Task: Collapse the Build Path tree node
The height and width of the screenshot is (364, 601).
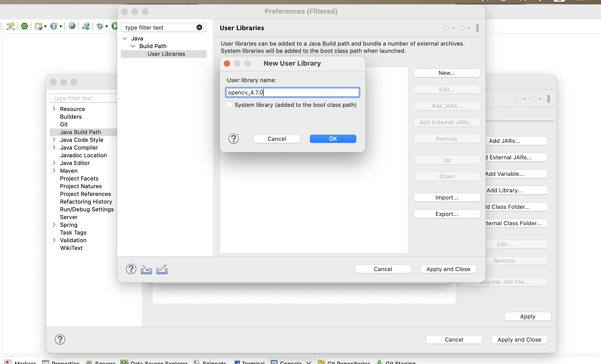Action: click(x=133, y=46)
